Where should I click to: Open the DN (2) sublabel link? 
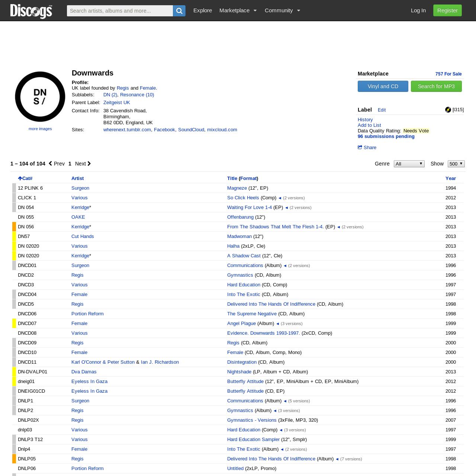click(x=110, y=95)
